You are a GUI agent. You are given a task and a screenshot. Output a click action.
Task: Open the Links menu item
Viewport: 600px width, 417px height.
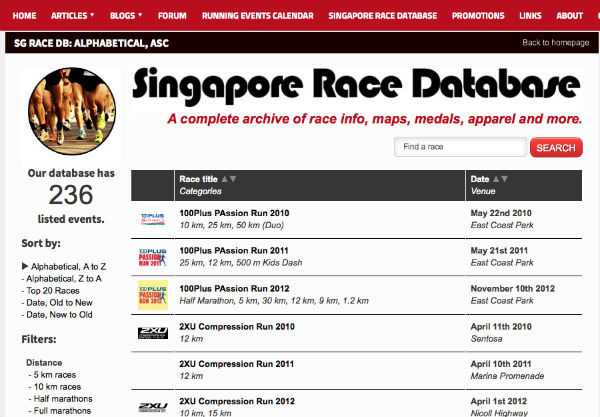click(530, 16)
